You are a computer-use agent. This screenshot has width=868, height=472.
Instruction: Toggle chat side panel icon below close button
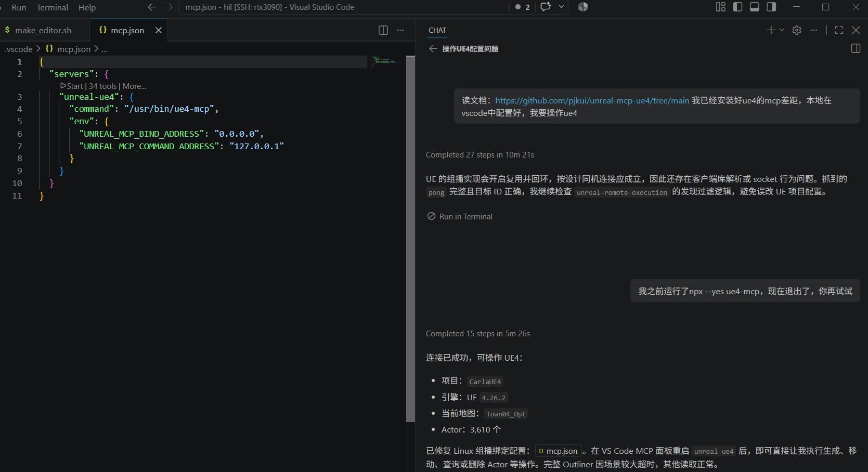point(856,48)
